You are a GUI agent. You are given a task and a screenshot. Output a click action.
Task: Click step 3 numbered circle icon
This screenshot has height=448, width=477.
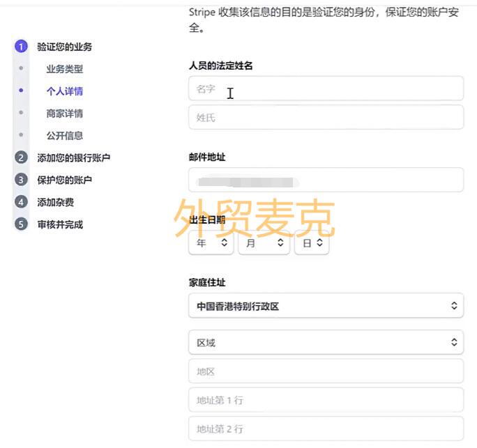(x=21, y=180)
